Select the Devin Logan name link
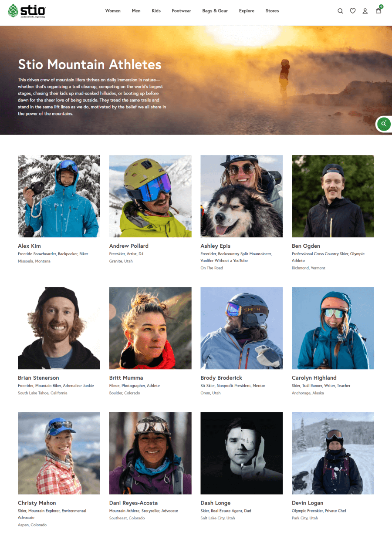The height and width of the screenshot is (539, 392). pos(308,503)
